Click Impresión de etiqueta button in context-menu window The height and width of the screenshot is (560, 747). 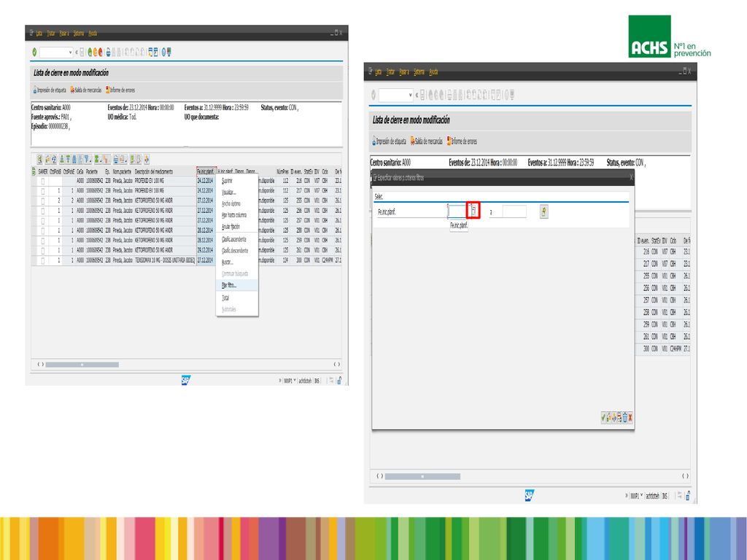pyautogui.click(x=50, y=90)
